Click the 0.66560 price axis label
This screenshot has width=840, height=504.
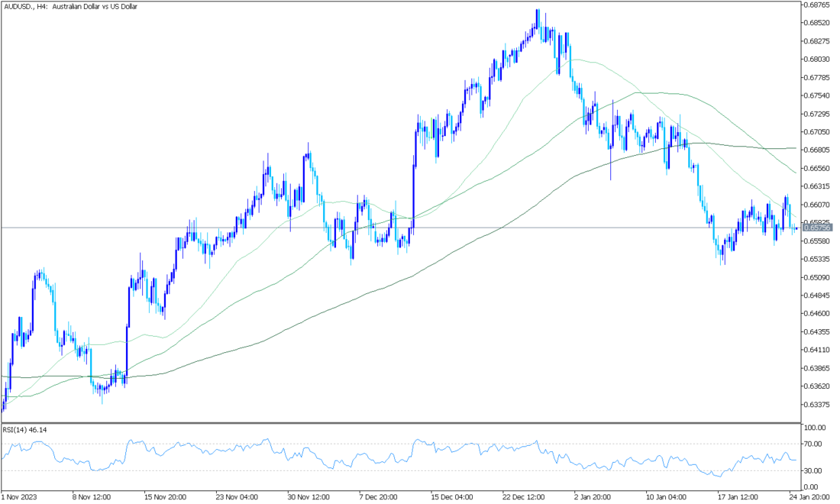[818, 168]
